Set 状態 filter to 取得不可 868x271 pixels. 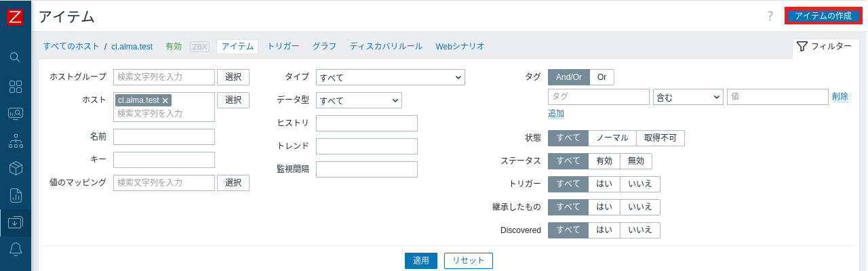point(660,138)
